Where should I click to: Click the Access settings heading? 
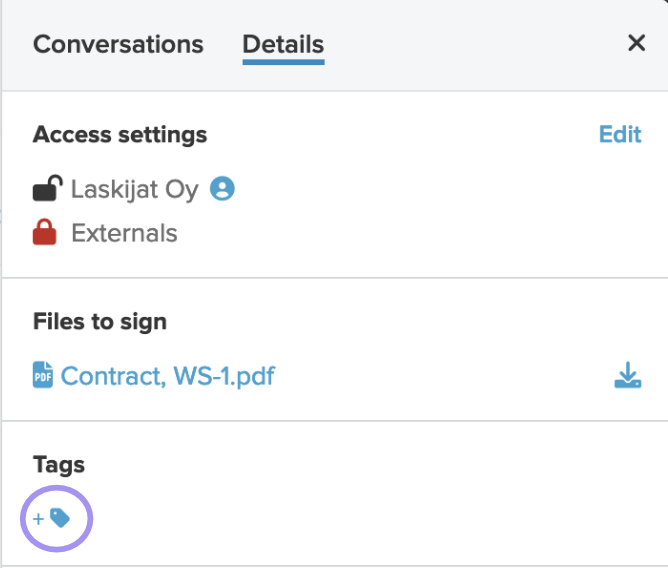click(120, 135)
